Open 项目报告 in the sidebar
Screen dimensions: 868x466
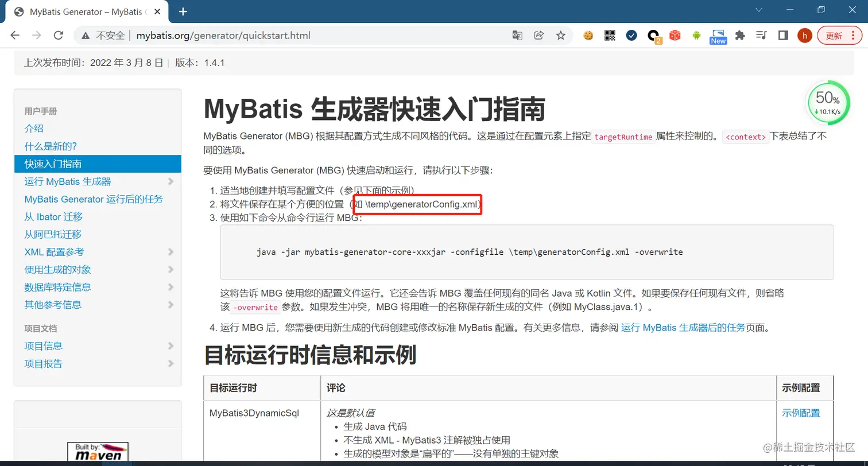point(44,364)
